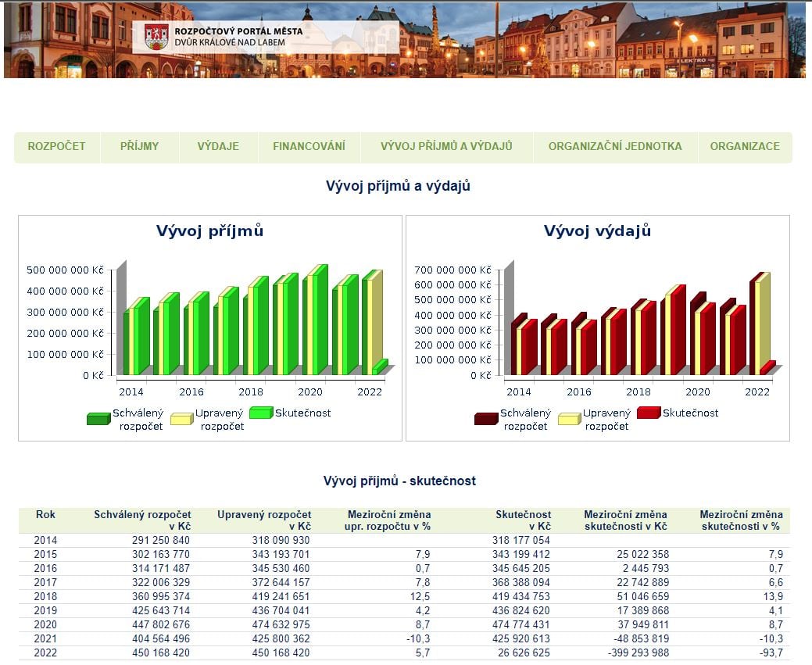812x665 pixels.
Task: Open the ROZPOČET menu item
Action: pyautogui.click(x=56, y=147)
